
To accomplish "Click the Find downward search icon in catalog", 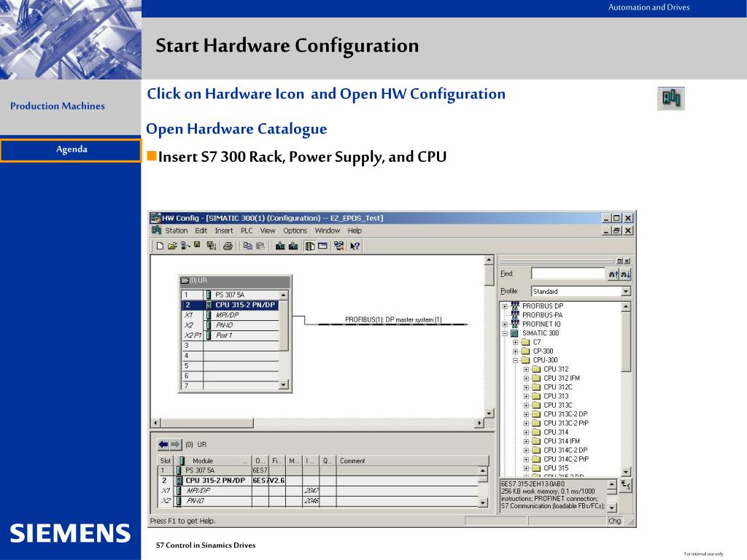I will click(x=625, y=274).
